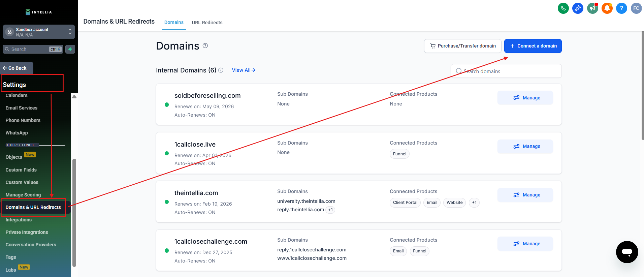The image size is (644, 277).
Task: Expand the +1 subdomains badge for theintellia.com
Action: pos(330,210)
